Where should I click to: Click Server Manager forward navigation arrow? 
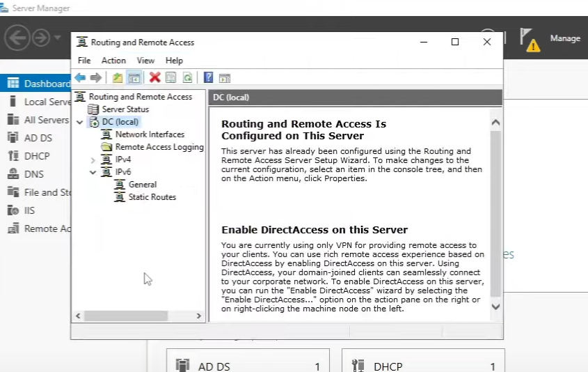(41, 38)
